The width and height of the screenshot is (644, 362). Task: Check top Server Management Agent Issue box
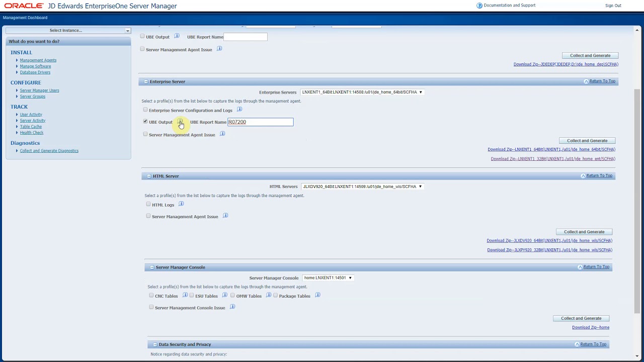pos(142,49)
